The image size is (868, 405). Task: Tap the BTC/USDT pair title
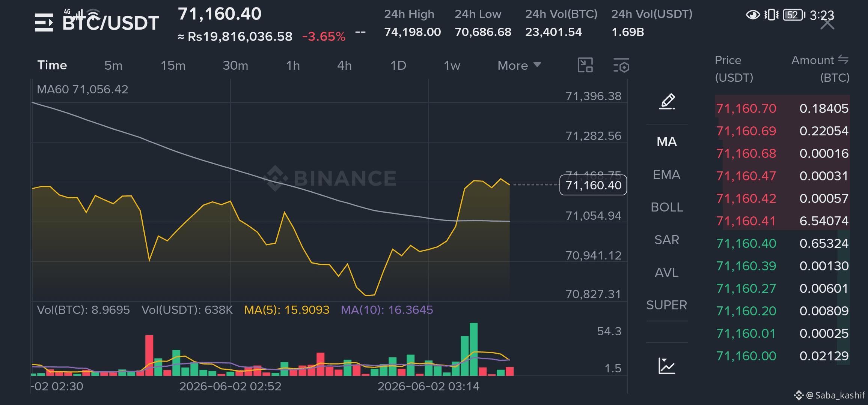[111, 23]
